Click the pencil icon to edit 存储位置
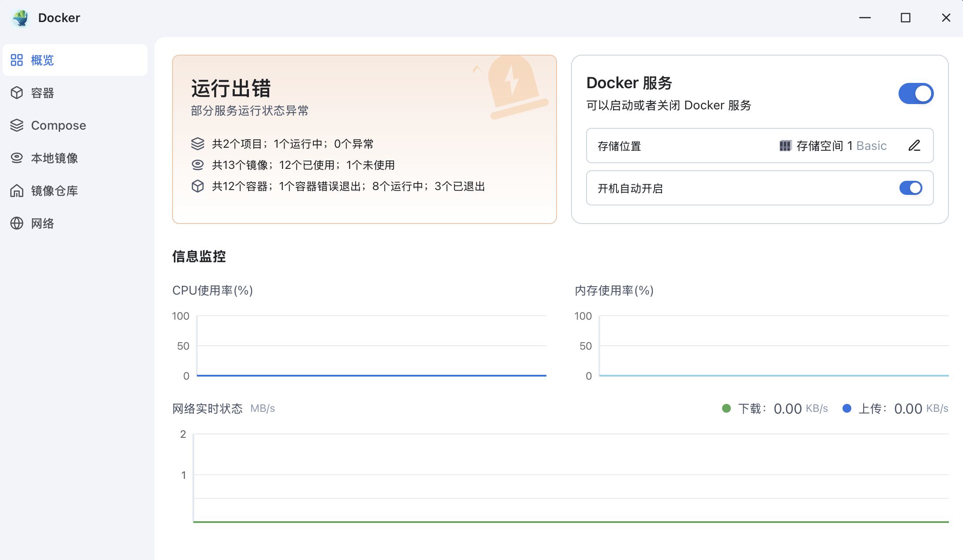This screenshot has width=963, height=560. (x=914, y=146)
